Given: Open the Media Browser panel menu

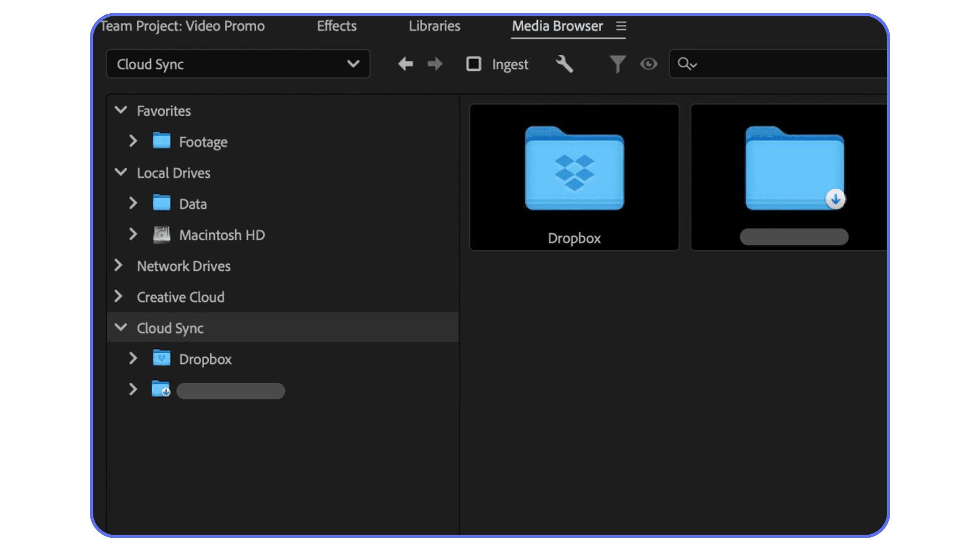Looking at the screenshot, I should click(621, 26).
